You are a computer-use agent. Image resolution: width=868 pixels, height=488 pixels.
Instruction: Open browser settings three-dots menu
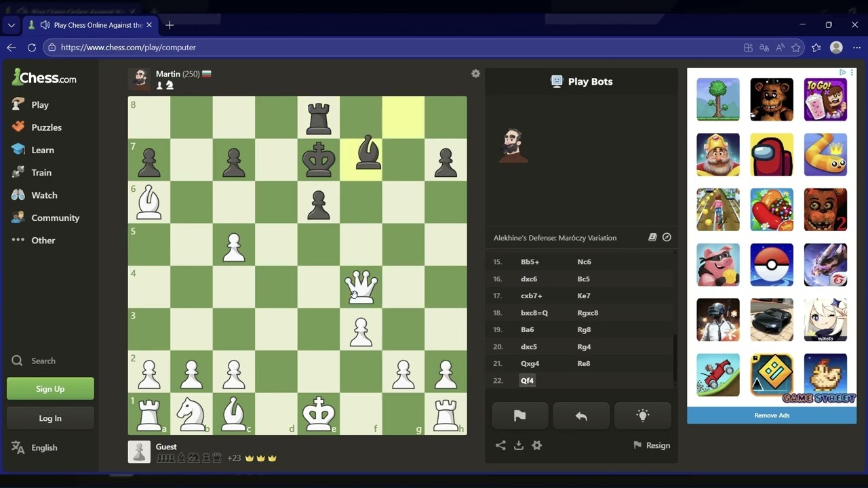(856, 47)
